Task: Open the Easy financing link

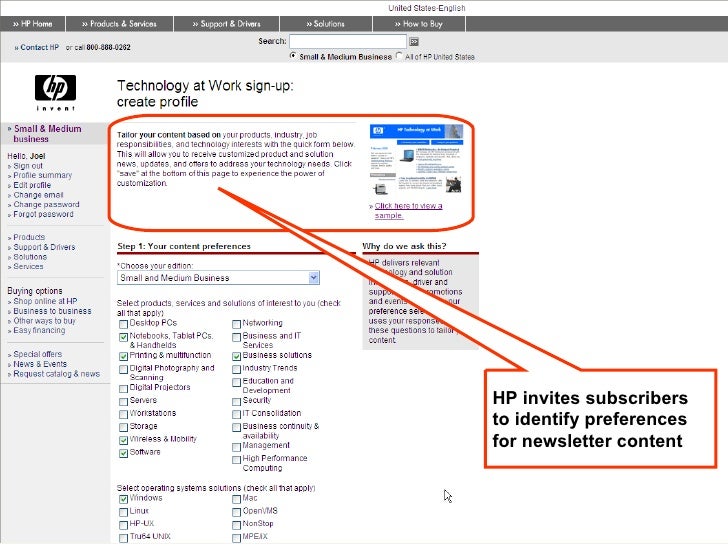Action: tap(39, 331)
